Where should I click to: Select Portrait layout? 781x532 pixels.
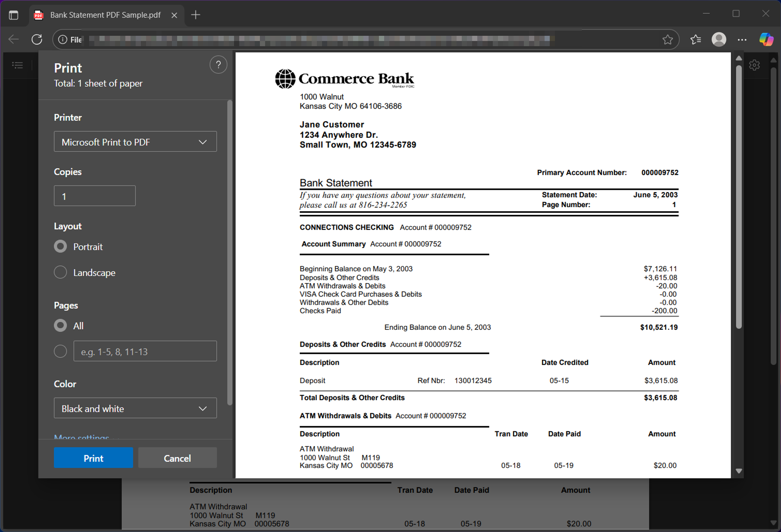click(x=60, y=247)
